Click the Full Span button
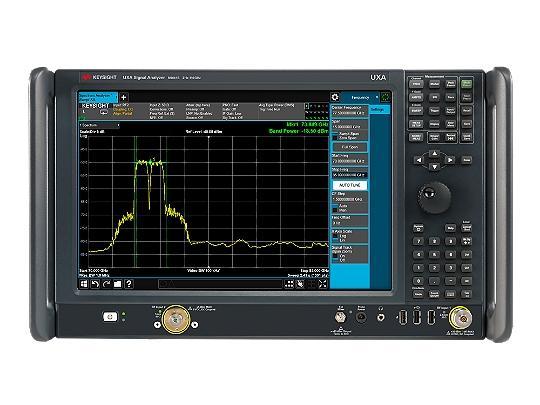540x405 pixels. pos(350,147)
